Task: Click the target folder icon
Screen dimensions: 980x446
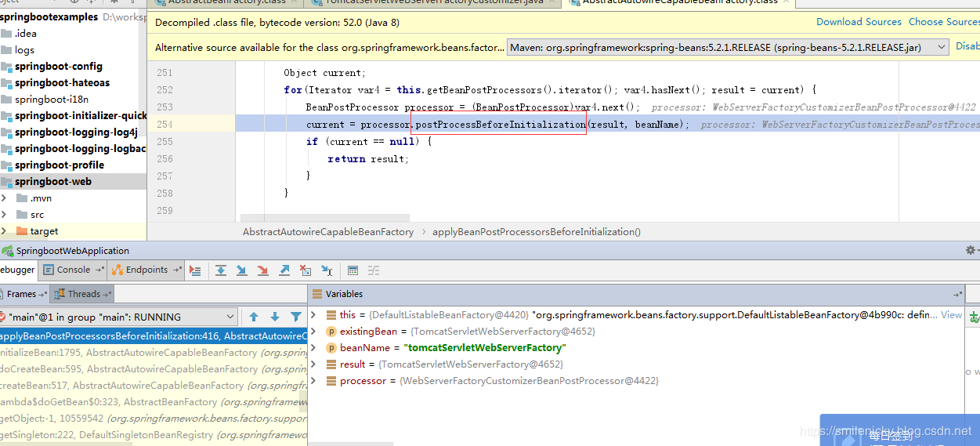Action: point(22,231)
